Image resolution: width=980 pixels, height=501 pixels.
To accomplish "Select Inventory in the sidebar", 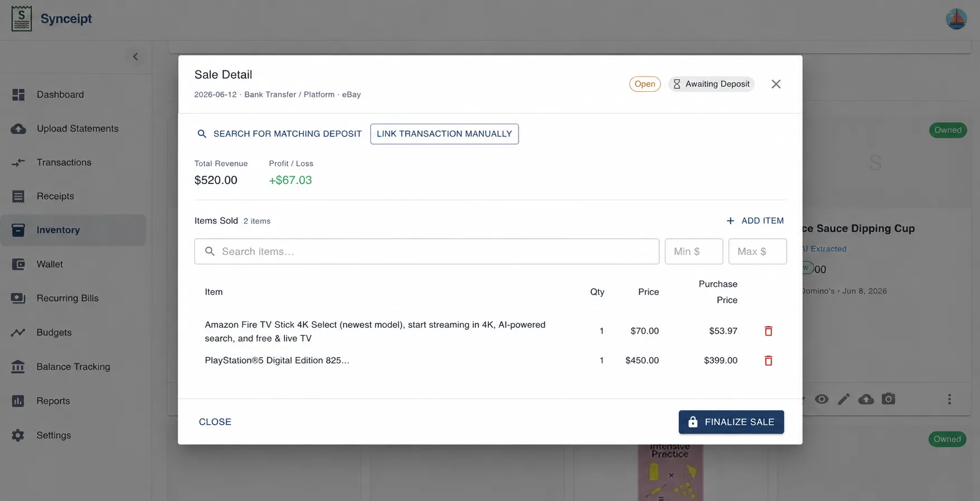I will click(73, 230).
